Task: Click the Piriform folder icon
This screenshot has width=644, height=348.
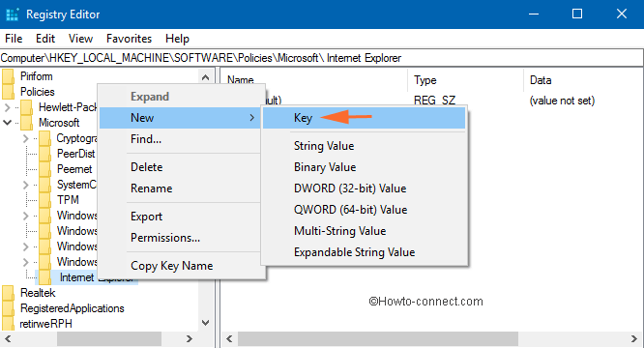Action: point(8,76)
